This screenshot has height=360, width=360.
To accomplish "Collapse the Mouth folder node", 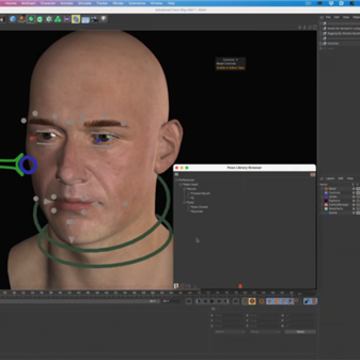I will [184, 189].
